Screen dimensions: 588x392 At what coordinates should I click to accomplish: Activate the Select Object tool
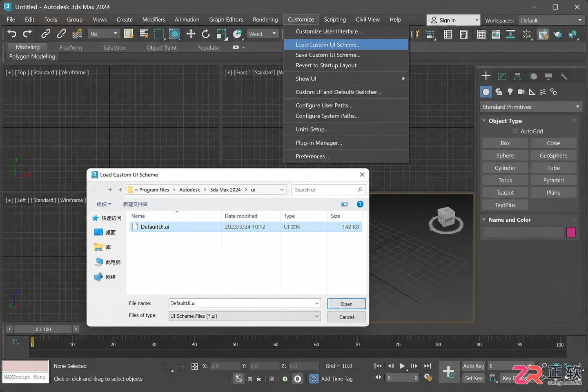coord(129,34)
